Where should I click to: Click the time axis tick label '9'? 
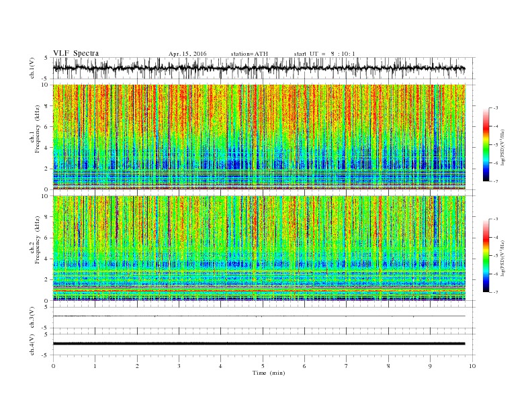[x=430, y=366]
